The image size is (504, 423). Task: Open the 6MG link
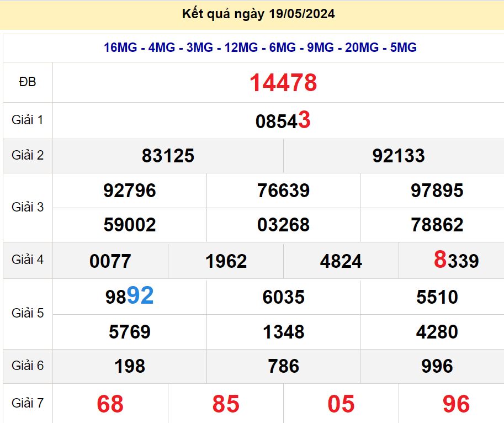pyautogui.click(x=282, y=47)
